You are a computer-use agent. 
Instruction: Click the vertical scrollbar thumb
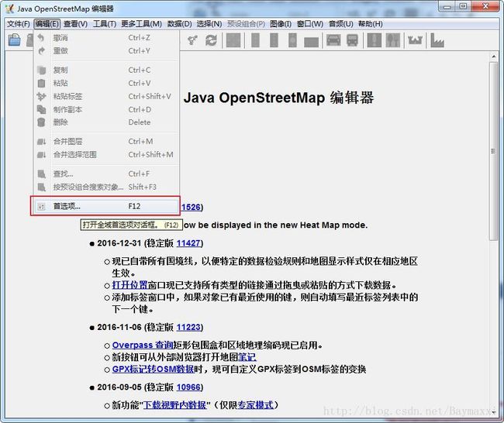point(493,151)
